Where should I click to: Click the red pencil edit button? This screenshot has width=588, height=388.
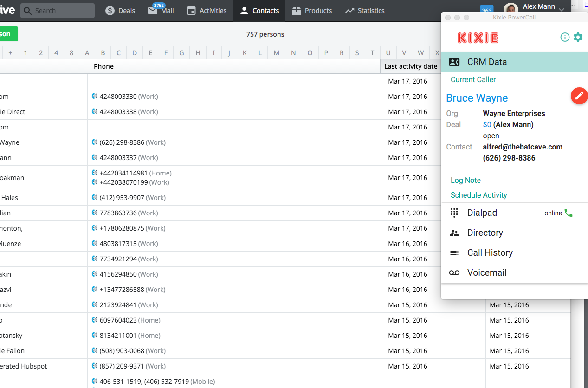tap(579, 96)
